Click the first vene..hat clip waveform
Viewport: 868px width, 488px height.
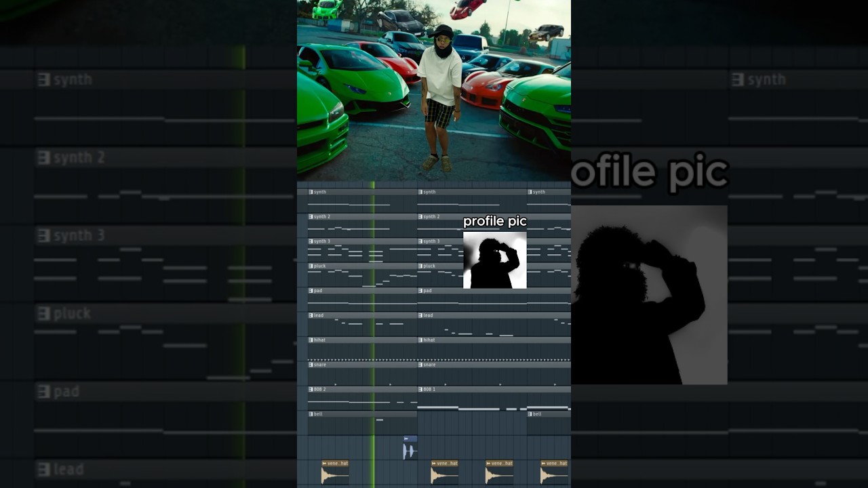point(335,476)
